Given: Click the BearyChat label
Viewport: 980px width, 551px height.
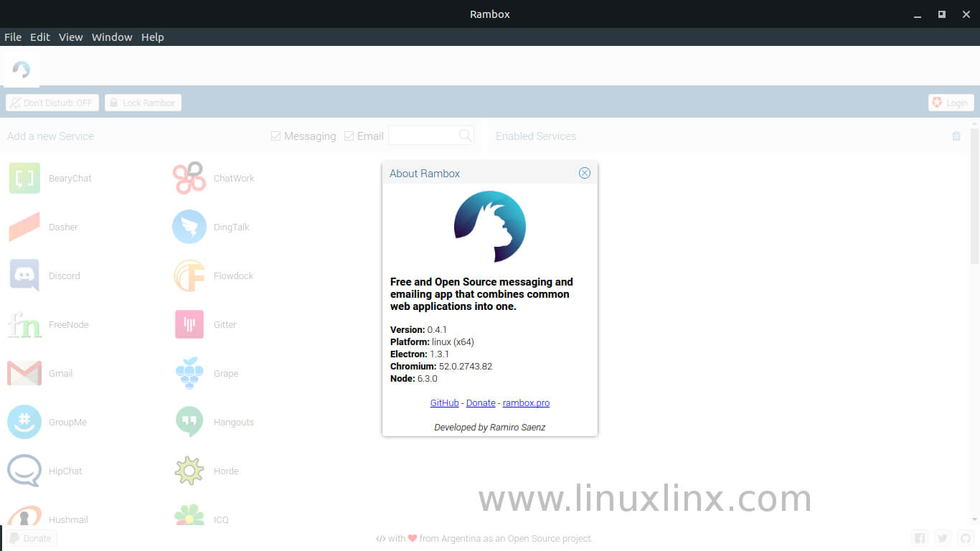Looking at the screenshot, I should (x=70, y=178).
